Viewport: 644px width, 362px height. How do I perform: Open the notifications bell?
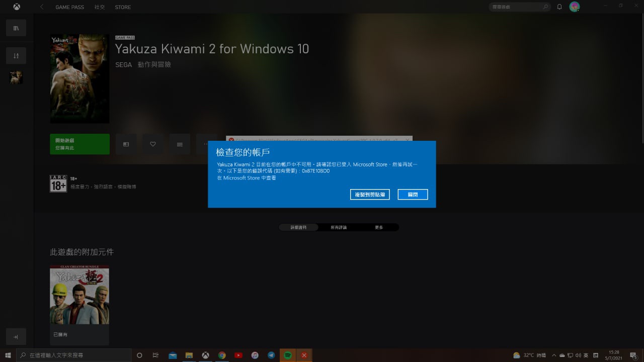click(559, 7)
